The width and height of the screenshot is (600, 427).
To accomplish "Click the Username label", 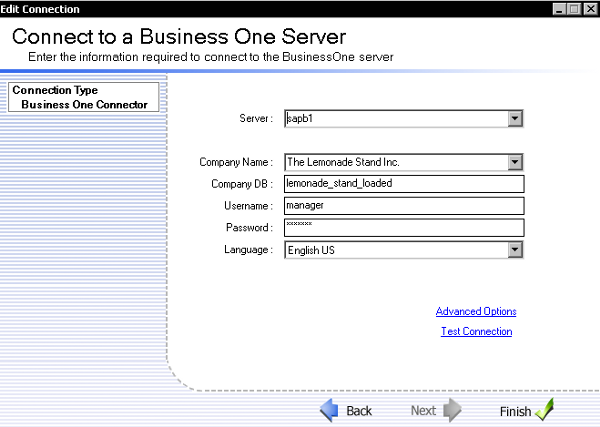I will (x=248, y=206).
